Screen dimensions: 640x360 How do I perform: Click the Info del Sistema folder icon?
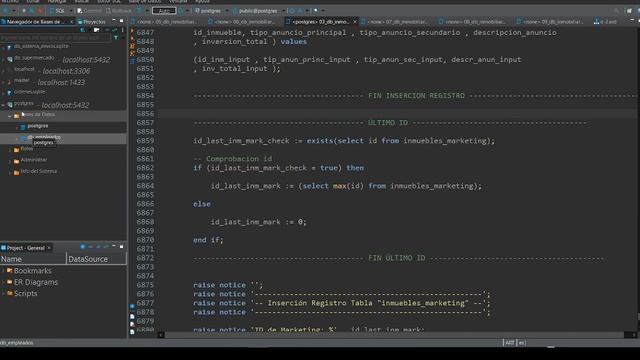16,173
